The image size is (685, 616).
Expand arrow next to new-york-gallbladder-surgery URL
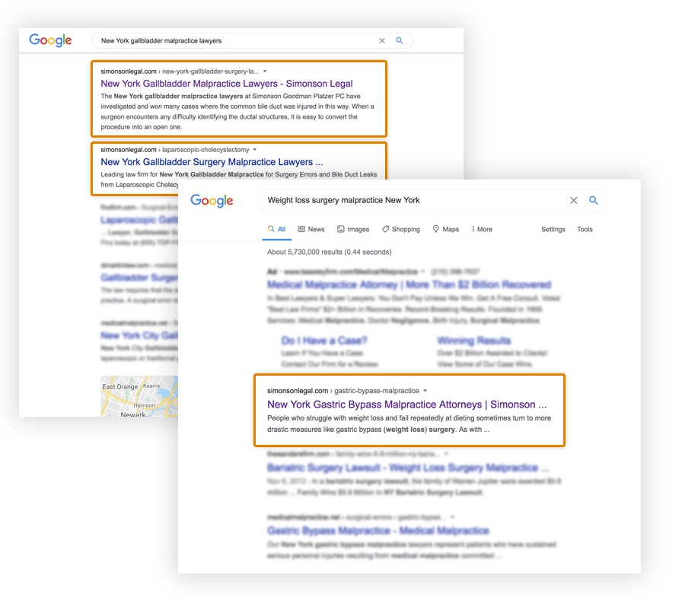pos(265,71)
